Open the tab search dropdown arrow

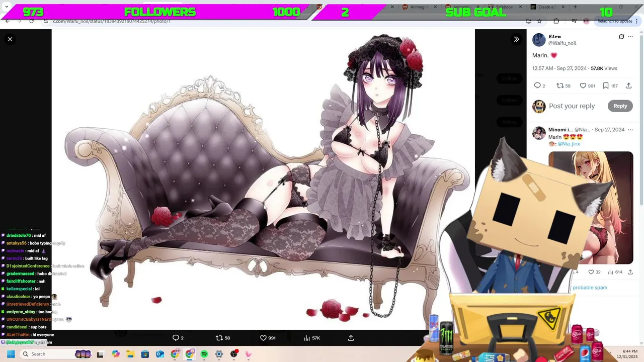pos(7,7)
